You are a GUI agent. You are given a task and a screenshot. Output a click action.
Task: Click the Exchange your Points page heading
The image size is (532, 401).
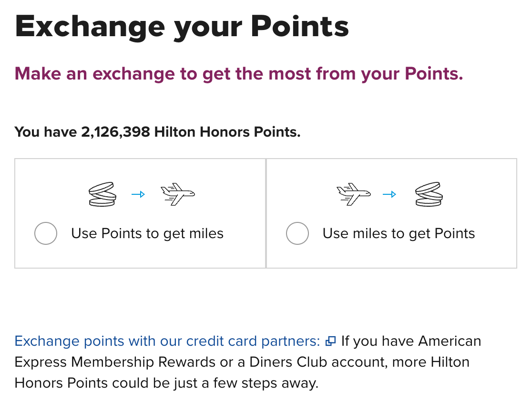pyautogui.click(x=182, y=26)
